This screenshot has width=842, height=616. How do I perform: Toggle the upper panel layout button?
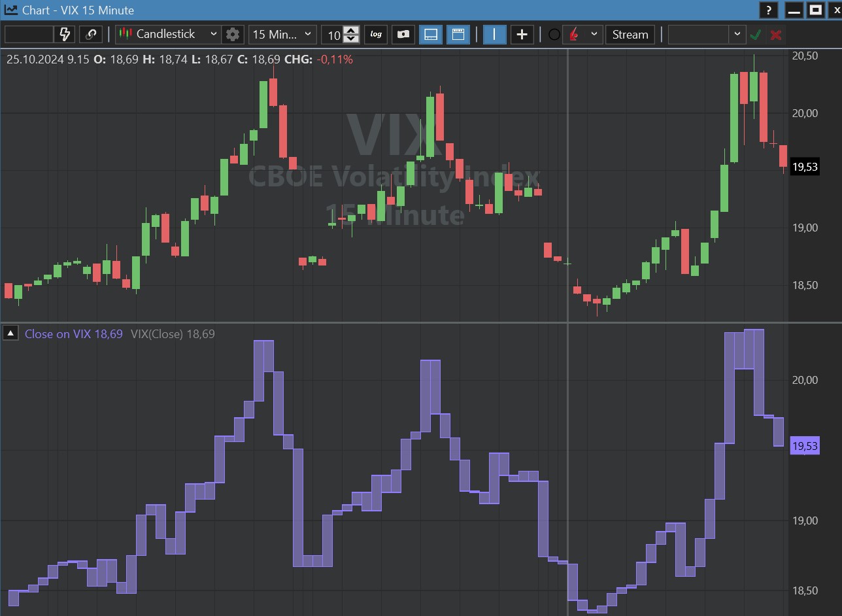pyautogui.click(x=458, y=34)
